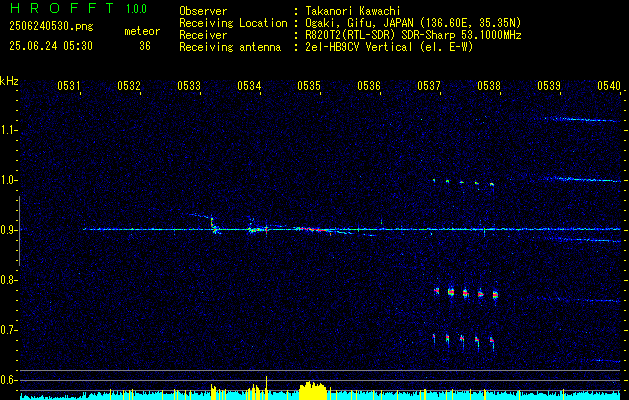Click the meteor label
629x400 pixels.
pyautogui.click(x=142, y=31)
